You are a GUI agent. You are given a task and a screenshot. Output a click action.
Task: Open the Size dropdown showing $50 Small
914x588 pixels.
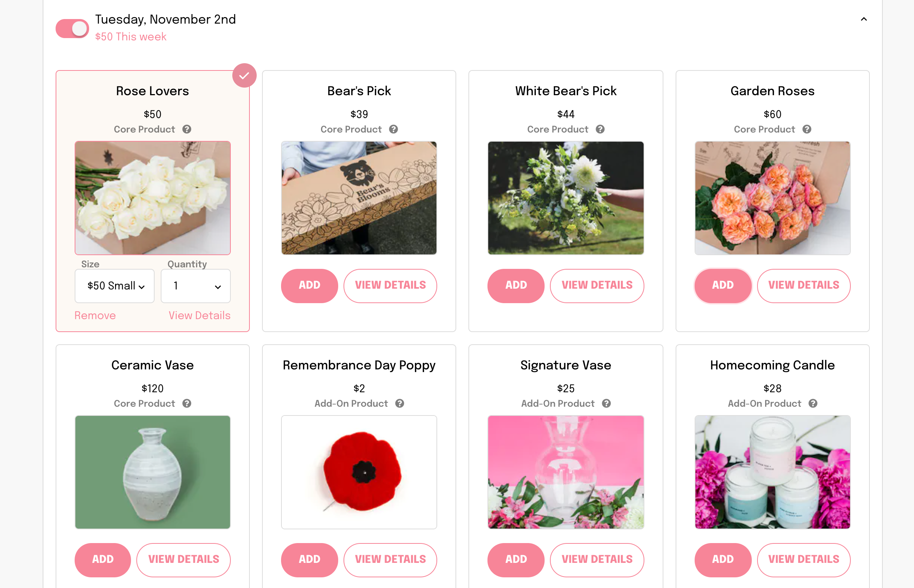(x=115, y=286)
